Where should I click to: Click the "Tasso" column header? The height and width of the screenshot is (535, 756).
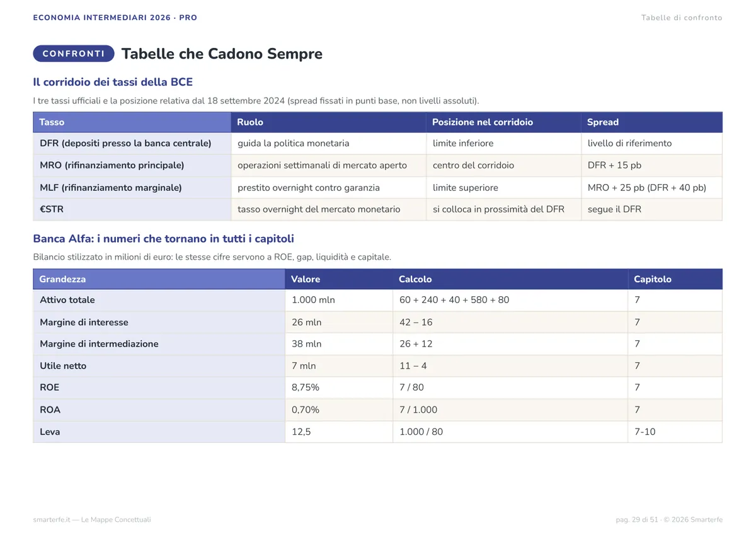132,122
